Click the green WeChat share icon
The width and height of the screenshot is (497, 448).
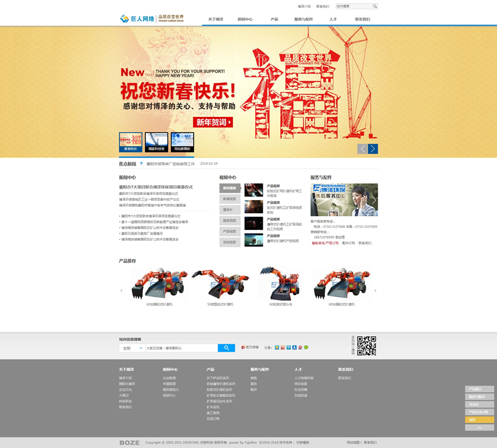pyautogui.click(x=306, y=347)
